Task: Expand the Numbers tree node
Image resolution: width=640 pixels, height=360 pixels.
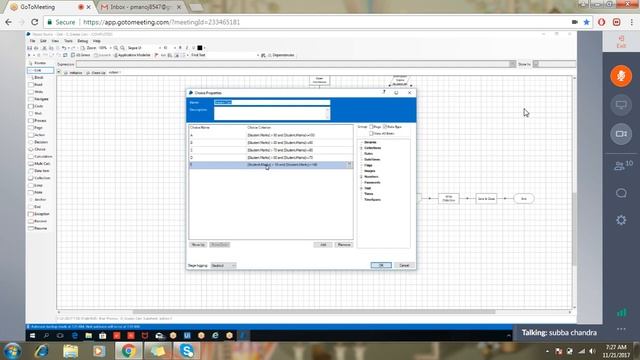Action: [x=361, y=177]
